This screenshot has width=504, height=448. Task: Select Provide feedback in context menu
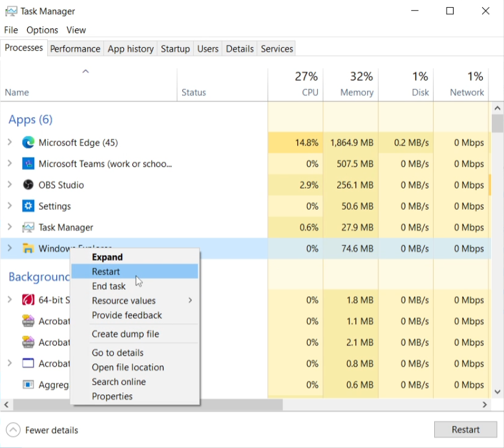pos(134,315)
